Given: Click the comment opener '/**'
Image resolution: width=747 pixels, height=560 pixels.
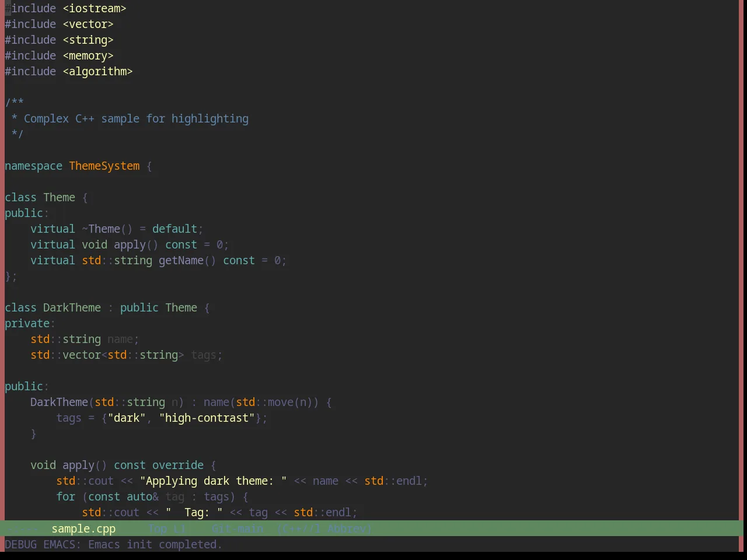Looking at the screenshot, I should coord(14,103).
